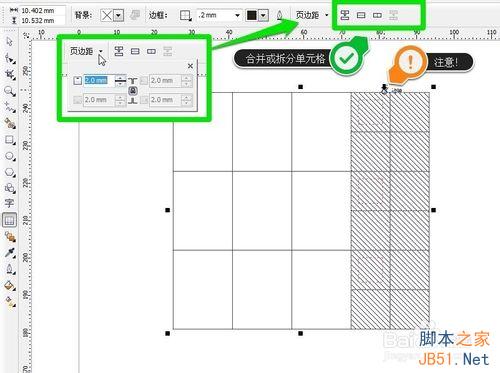Screen dimensions: 500x373
Task: Open the border color dropdown arrow
Action: click(x=264, y=15)
